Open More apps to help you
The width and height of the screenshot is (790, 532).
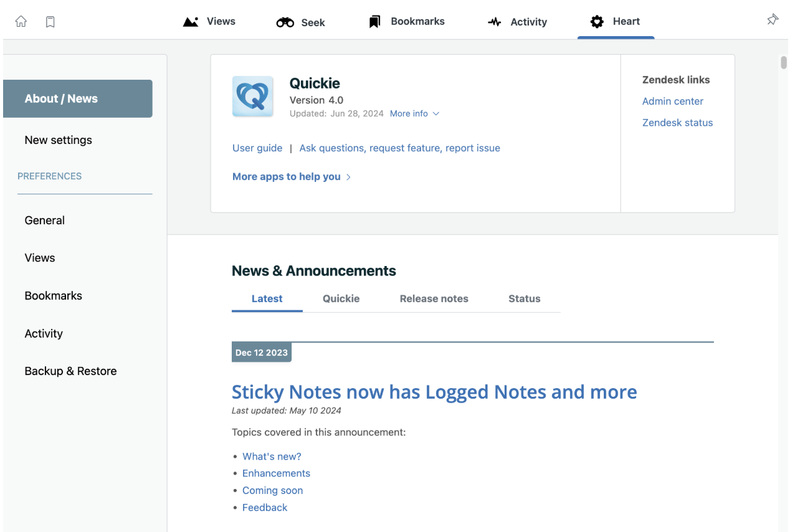[287, 177]
